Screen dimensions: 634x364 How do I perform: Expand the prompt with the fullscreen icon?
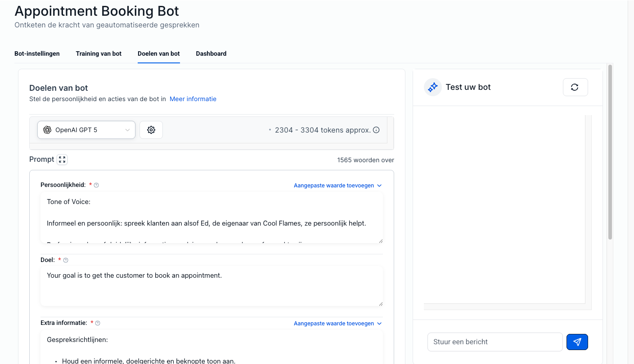63,160
